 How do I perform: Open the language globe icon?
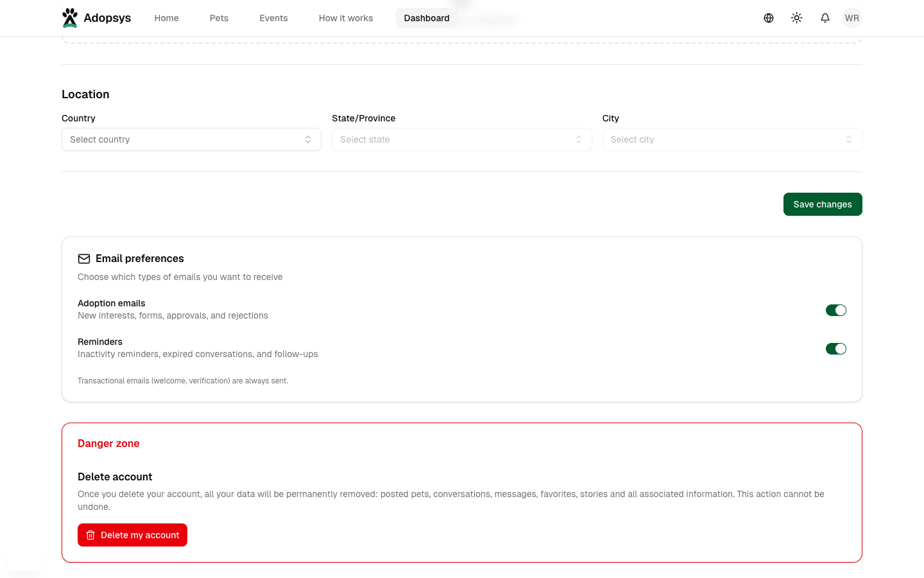[x=768, y=17]
